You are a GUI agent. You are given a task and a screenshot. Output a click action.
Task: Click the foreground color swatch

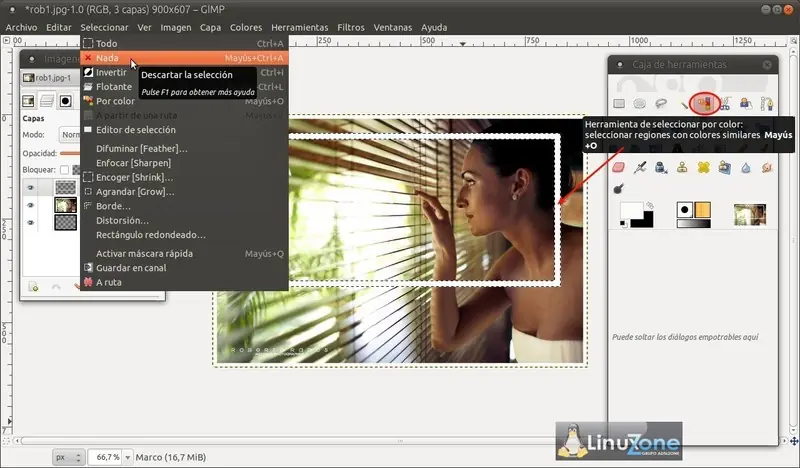(x=631, y=210)
